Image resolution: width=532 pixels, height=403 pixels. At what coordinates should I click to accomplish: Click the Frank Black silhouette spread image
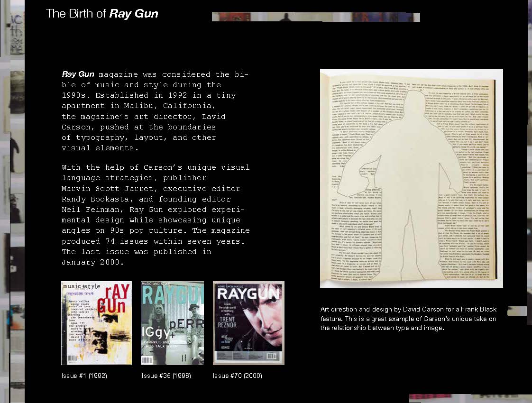pos(411,178)
